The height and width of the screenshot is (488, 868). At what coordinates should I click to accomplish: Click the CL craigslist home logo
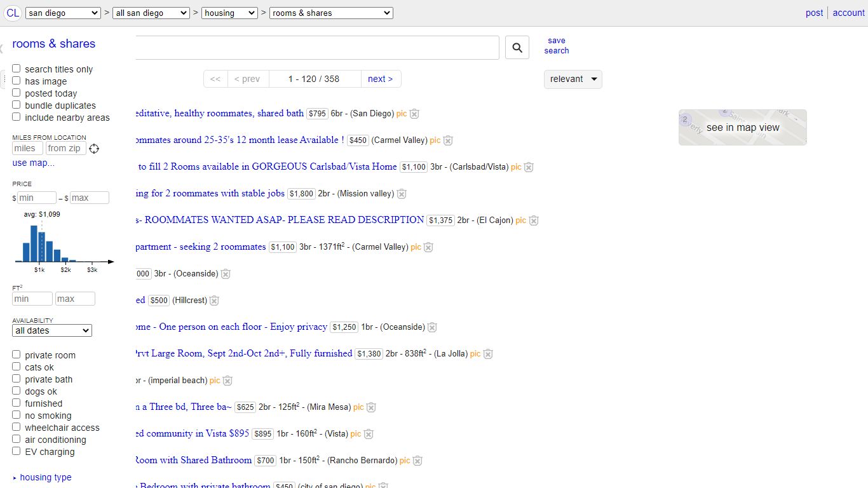(x=13, y=13)
